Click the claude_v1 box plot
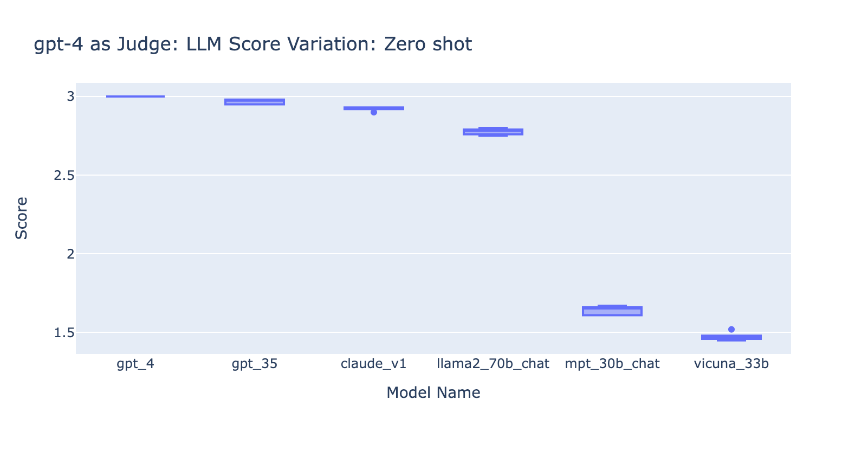 coord(374,108)
